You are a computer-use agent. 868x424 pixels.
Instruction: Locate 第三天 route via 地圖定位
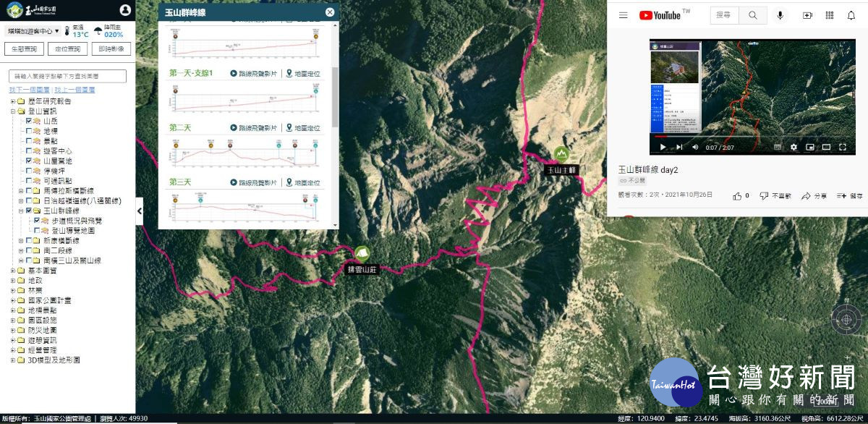[x=304, y=183]
